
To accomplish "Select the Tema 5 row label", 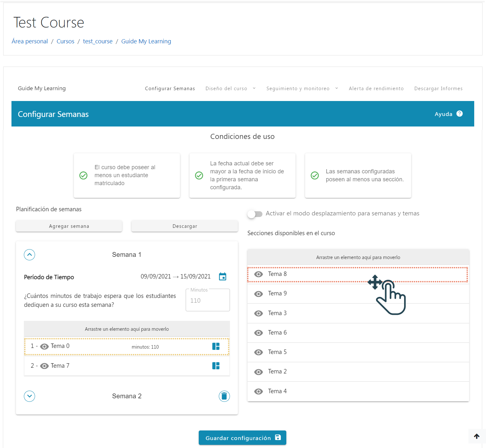I will click(277, 352).
